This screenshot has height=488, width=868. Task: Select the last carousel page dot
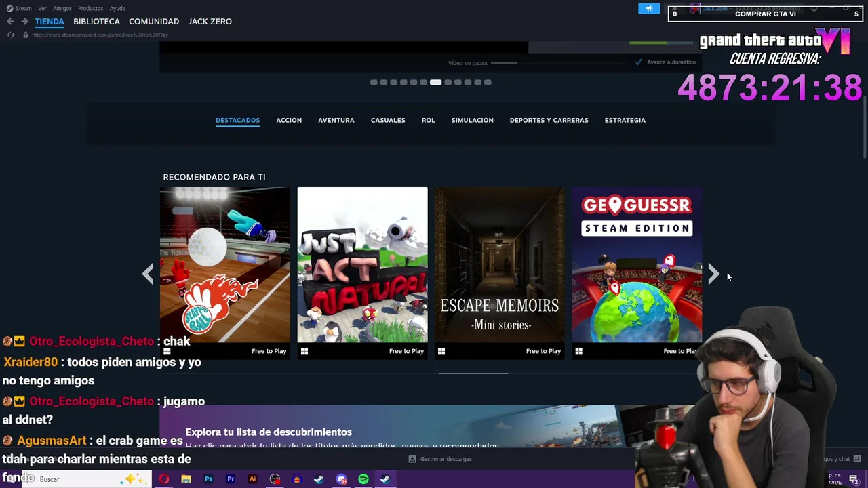[x=488, y=82]
